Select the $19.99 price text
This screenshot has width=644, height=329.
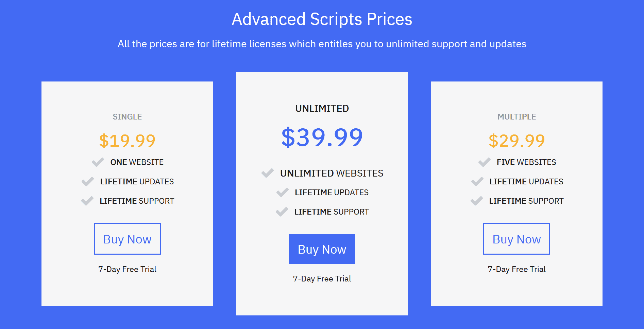pos(127,141)
